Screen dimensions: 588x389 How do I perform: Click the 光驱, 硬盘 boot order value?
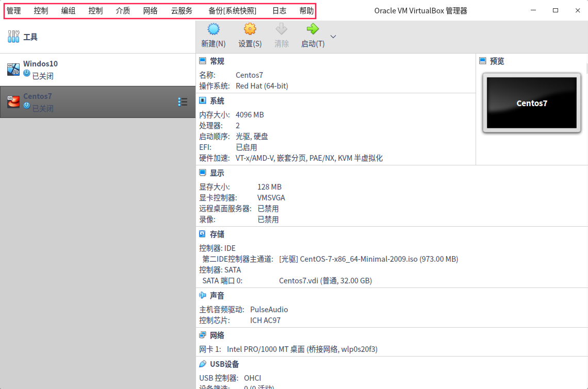click(x=252, y=137)
